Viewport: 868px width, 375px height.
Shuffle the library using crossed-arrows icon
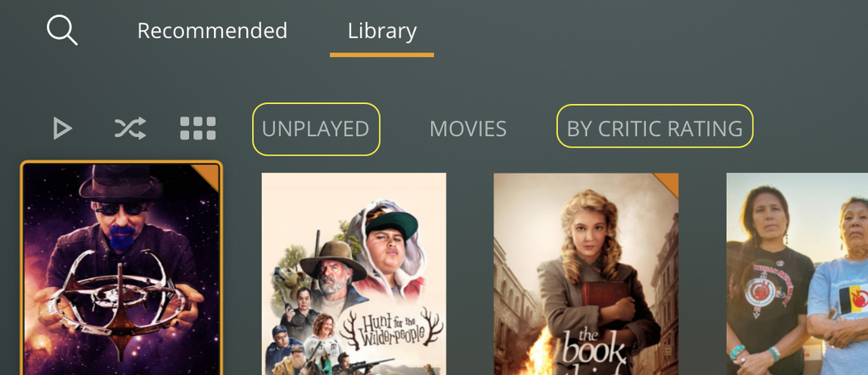point(130,128)
